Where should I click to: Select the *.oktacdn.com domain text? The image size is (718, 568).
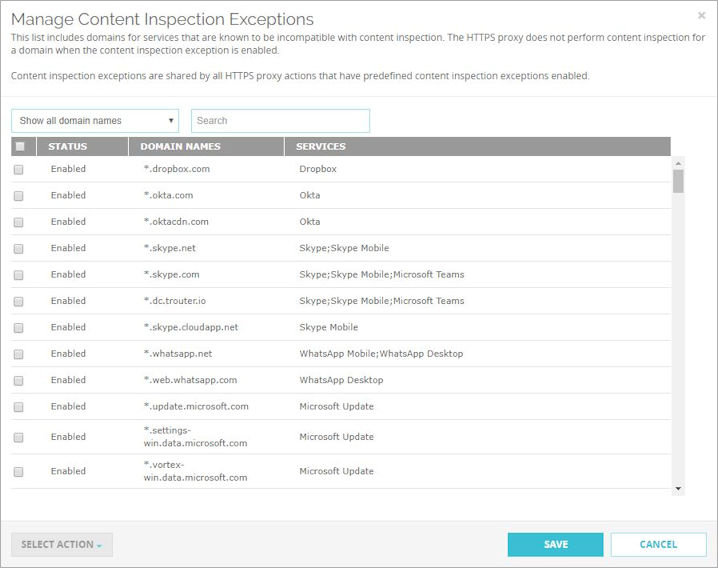[x=176, y=222]
